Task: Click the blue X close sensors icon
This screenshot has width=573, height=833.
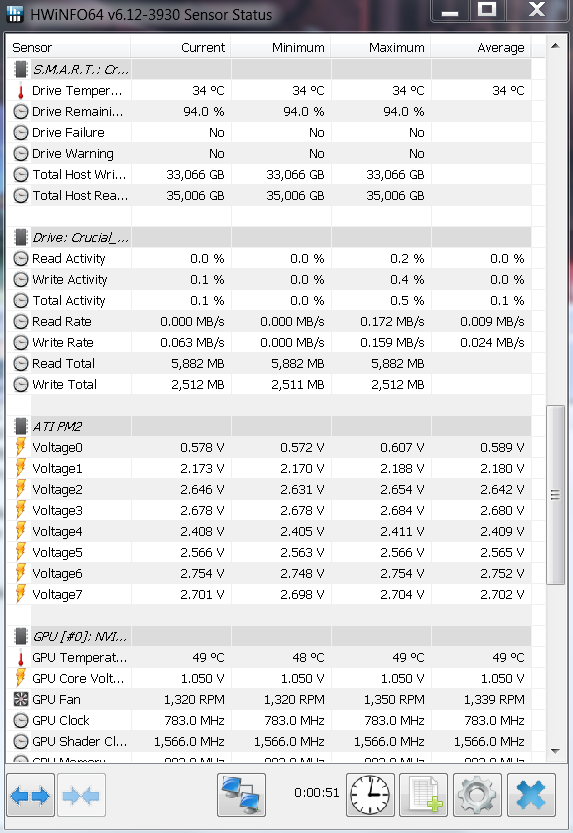Action: click(x=531, y=795)
